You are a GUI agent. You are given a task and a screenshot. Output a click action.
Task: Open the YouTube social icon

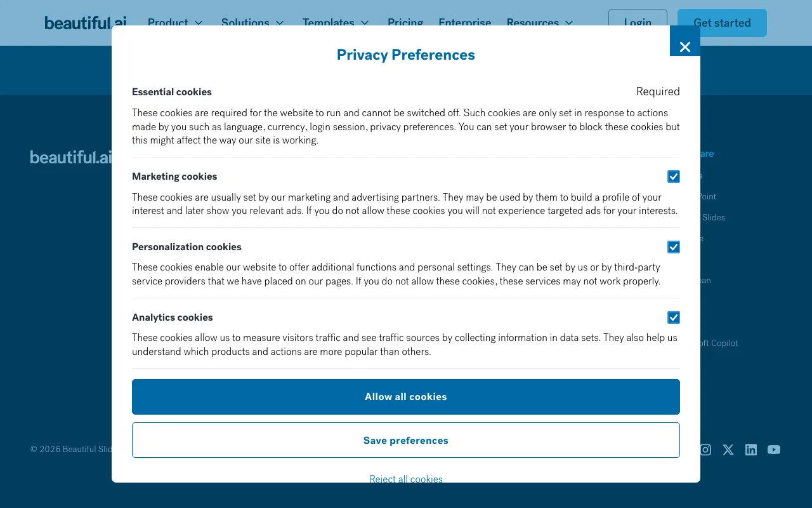pyautogui.click(x=774, y=450)
